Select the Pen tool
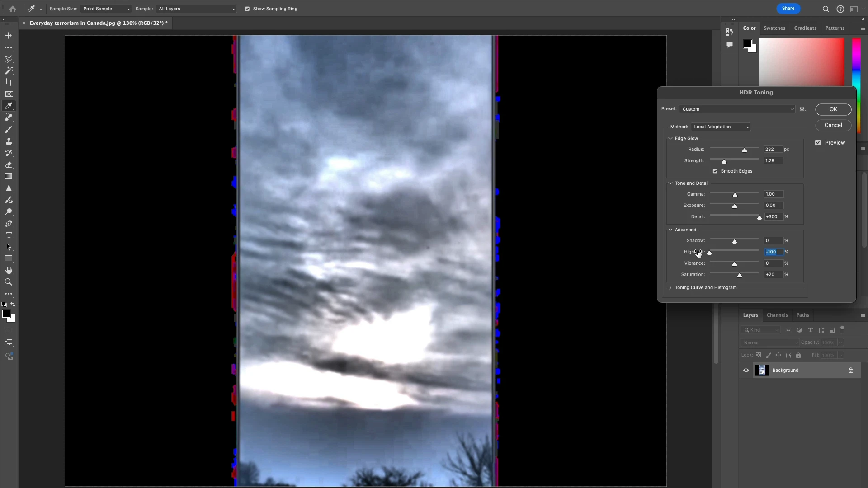 tap(9, 223)
